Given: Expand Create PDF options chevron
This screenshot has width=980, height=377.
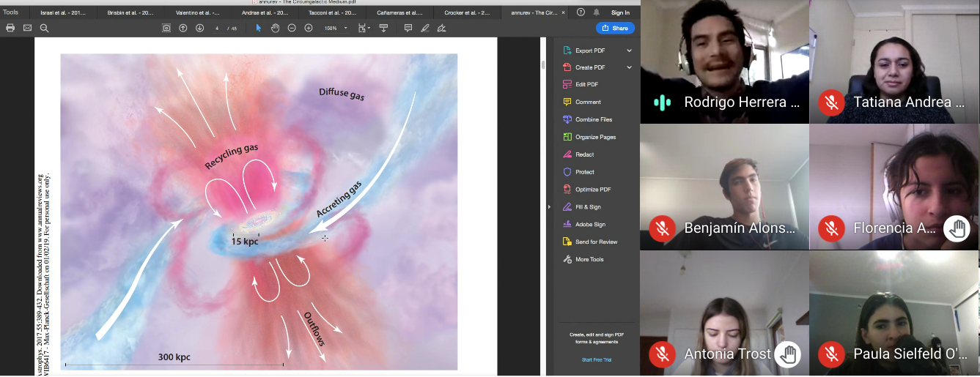Looking at the screenshot, I should pos(629,67).
